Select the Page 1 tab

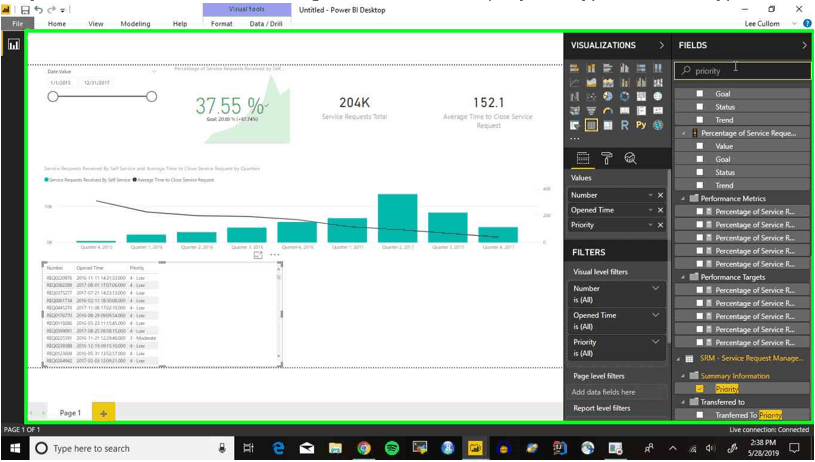(70, 413)
